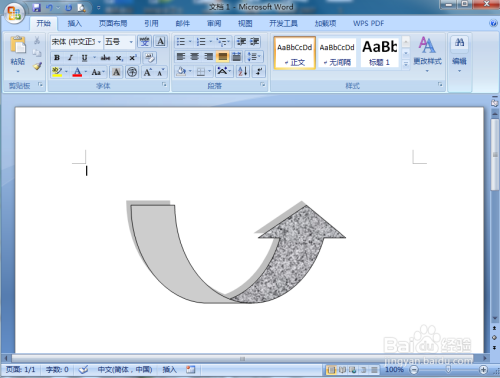Open the 插入 ribbon tab
The height and width of the screenshot is (378, 500).
pyautogui.click(x=74, y=23)
